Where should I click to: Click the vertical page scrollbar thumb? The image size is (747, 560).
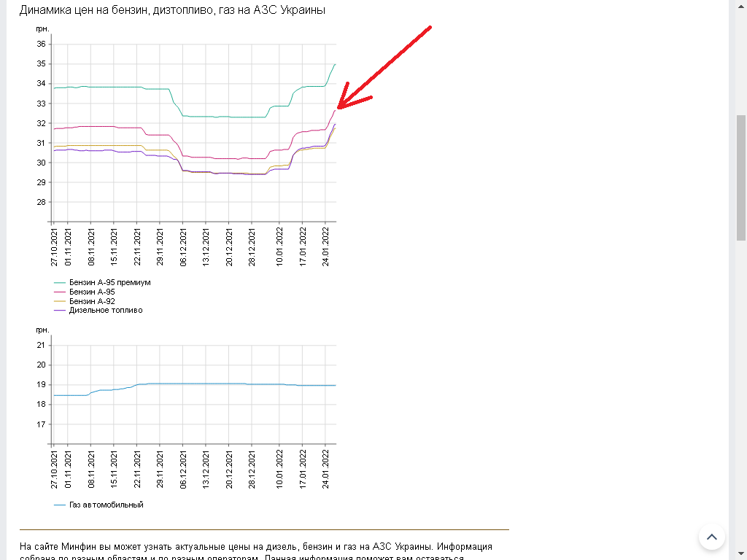coord(740,176)
